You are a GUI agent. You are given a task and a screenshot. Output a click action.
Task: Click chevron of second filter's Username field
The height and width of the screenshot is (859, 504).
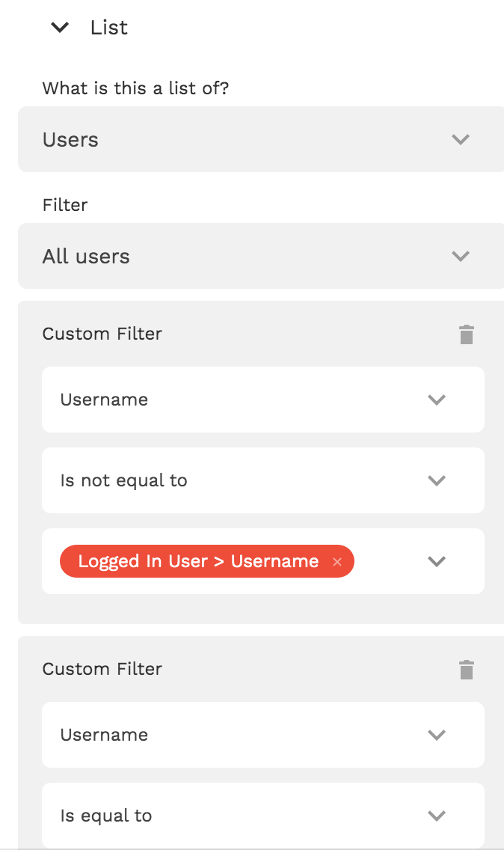tap(437, 735)
